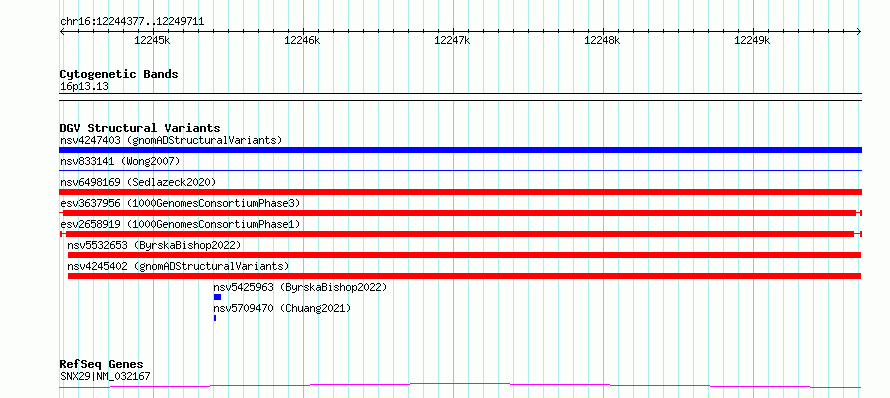Image resolution: width=890 pixels, height=398 pixels.
Task: Select the nsv5532653 red variant bar
Action: coord(464,255)
